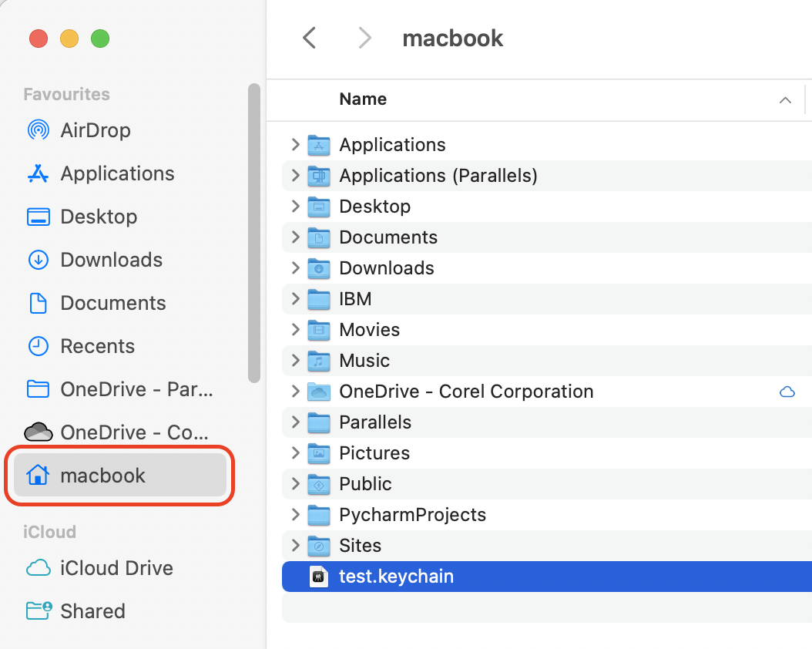This screenshot has height=649, width=812.
Task: Expand the Documents folder
Action: pyautogui.click(x=295, y=237)
